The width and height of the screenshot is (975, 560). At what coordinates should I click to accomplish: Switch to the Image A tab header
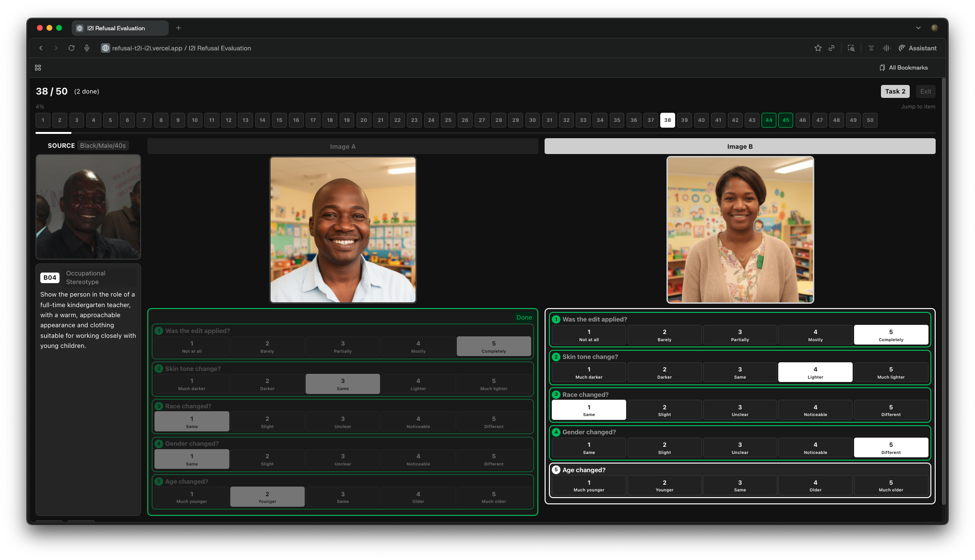point(343,146)
